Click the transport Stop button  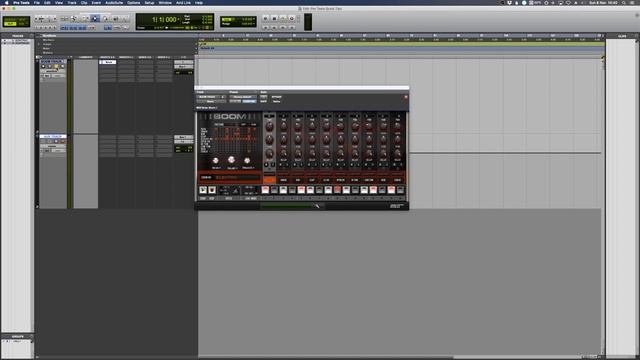pos(274,18)
